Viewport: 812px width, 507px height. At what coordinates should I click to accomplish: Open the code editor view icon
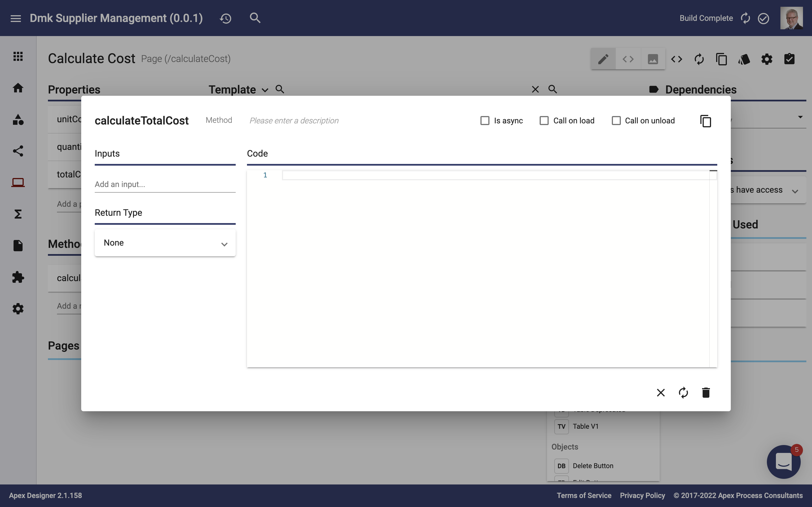pos(628,58)
